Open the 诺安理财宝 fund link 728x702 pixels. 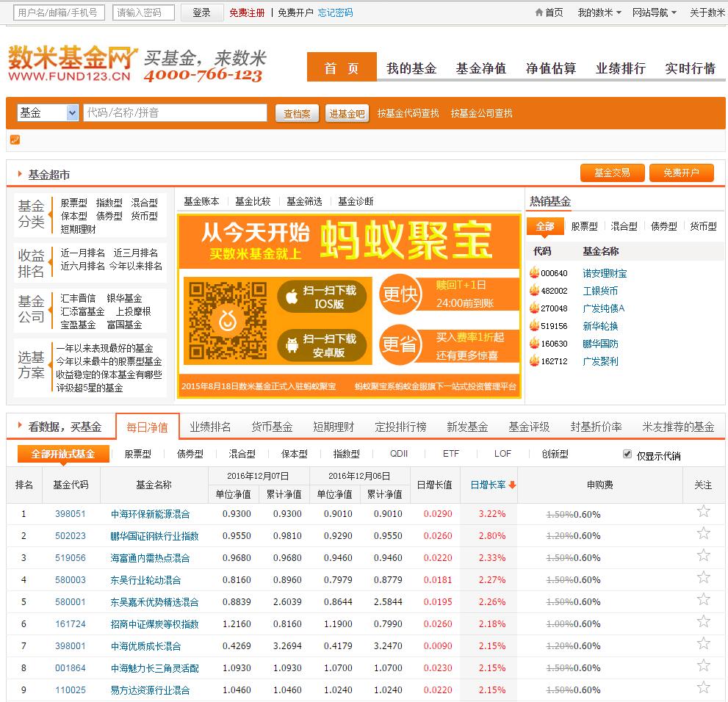point(605,273)
